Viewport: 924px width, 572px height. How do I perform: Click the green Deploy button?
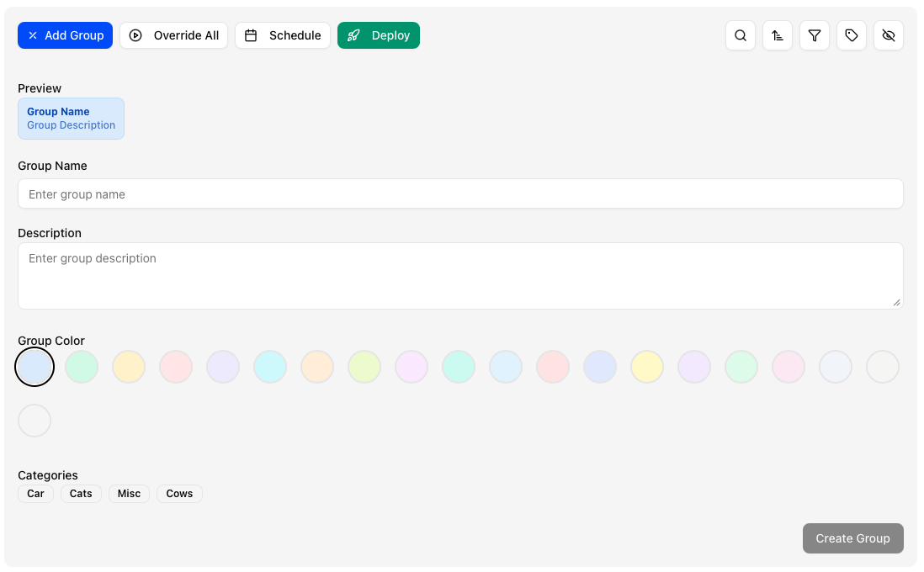(x=379, y=35)
